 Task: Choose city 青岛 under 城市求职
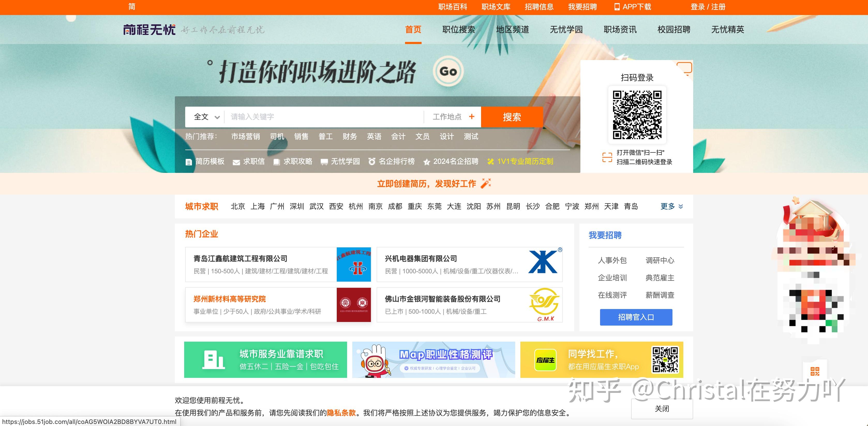tap(631, 206)
